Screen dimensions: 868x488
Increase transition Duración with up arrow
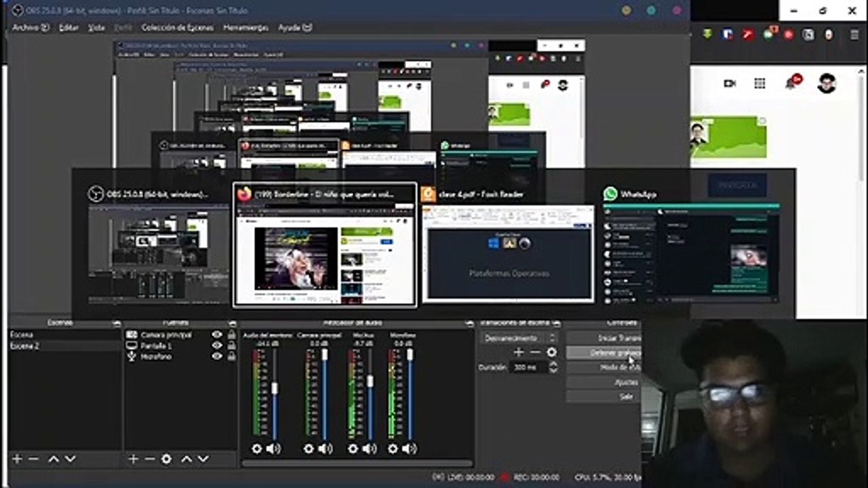pyautogui.click(x=553, y=364)
